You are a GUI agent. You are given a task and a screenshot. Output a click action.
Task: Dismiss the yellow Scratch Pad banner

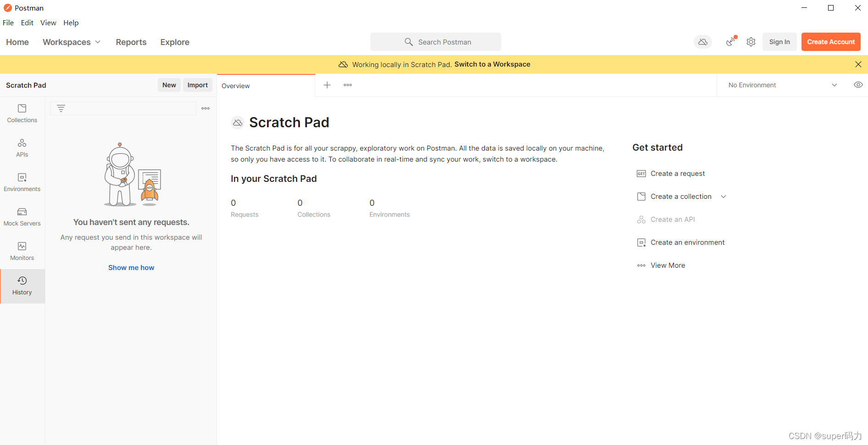tap(858, 64)
